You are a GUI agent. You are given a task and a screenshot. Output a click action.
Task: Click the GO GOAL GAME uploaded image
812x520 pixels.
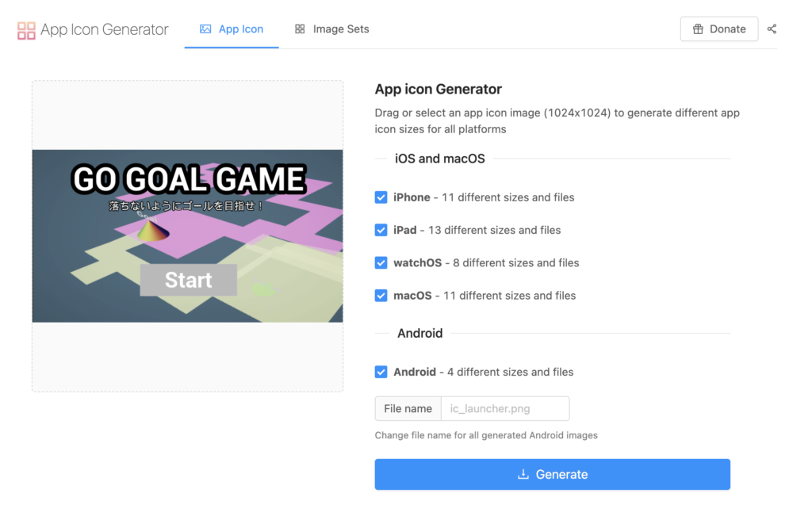pos(187,236)
